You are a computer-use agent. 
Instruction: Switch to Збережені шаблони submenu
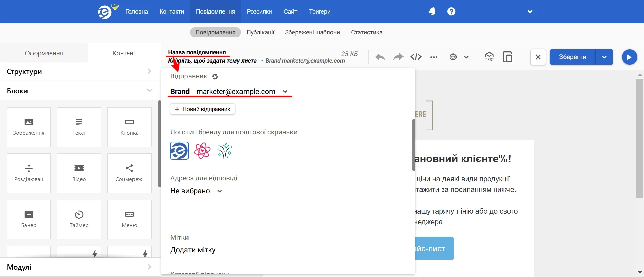313,32
